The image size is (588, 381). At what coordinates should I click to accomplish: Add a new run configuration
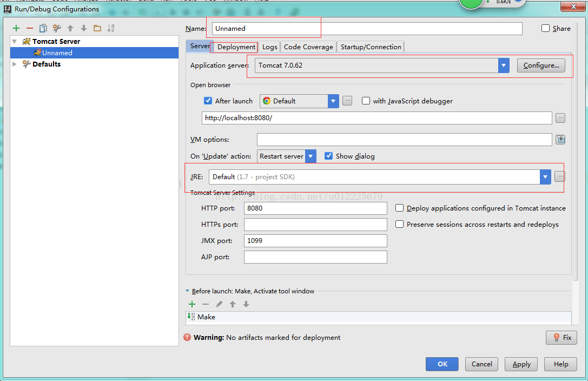(x=16, y=28)
